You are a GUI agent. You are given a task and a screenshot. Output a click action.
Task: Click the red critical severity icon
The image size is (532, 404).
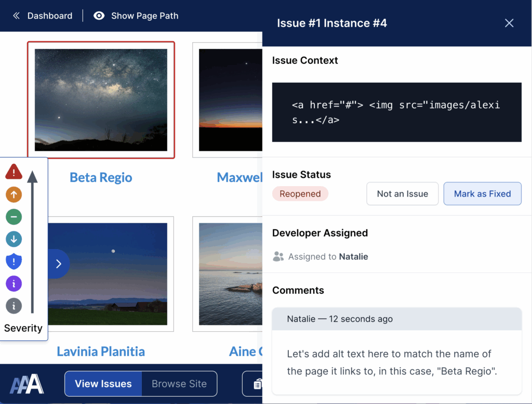(x=14, y=172)
